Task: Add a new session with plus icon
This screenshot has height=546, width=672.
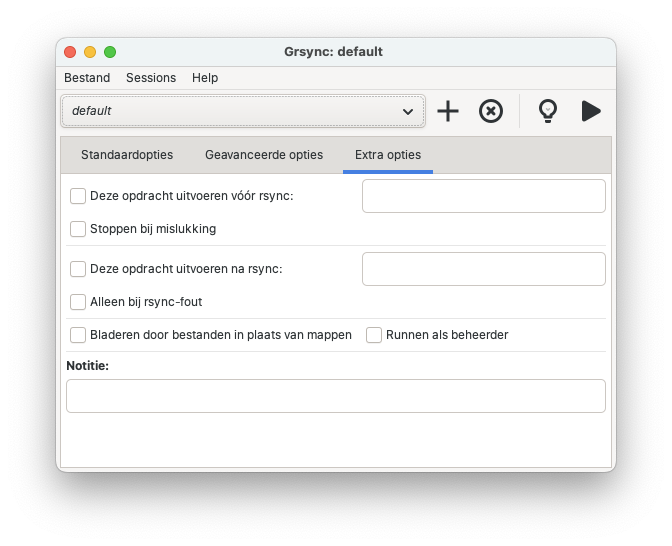Action: coord(448,111)
